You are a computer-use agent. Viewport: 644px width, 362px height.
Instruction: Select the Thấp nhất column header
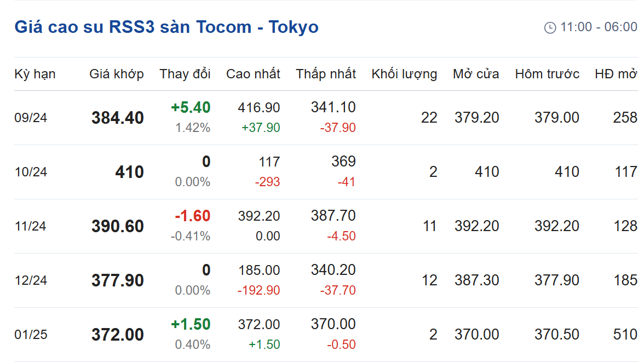[326, 74]
